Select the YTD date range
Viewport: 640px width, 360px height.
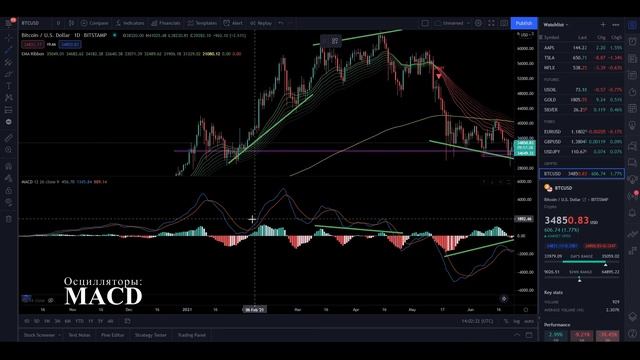[79, 321]
